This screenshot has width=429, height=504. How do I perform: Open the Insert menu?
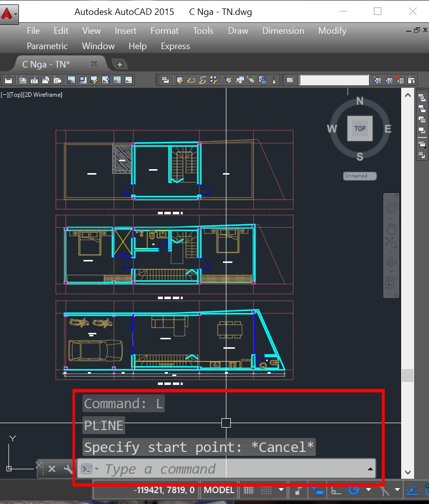point(126,31)
